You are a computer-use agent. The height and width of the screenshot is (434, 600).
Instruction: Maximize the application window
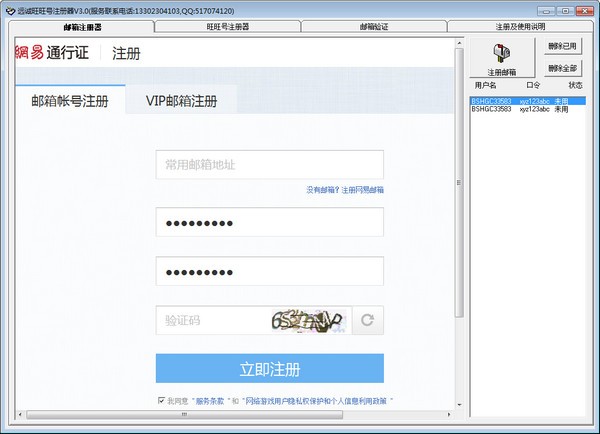point(565,11)
